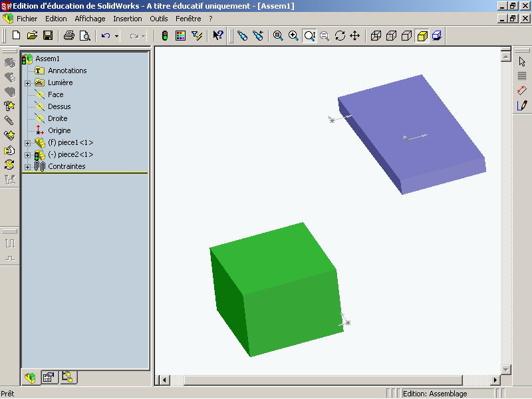
Task: Open print preview icon
Action: tap(85, 36)
